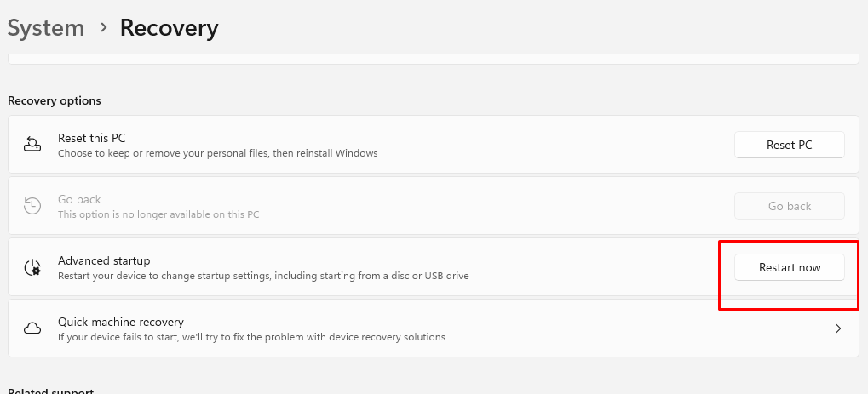The width and height of the screenshot is (868, 394).
Task: Click the "Restart your device to change" description
Action: (263, 276)
